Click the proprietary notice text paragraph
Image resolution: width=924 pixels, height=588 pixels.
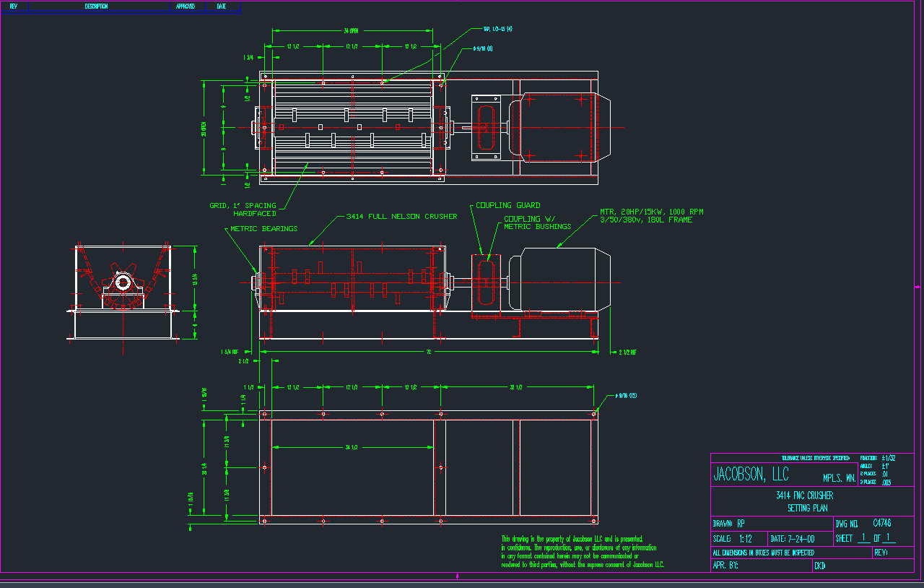coord(582,552)
